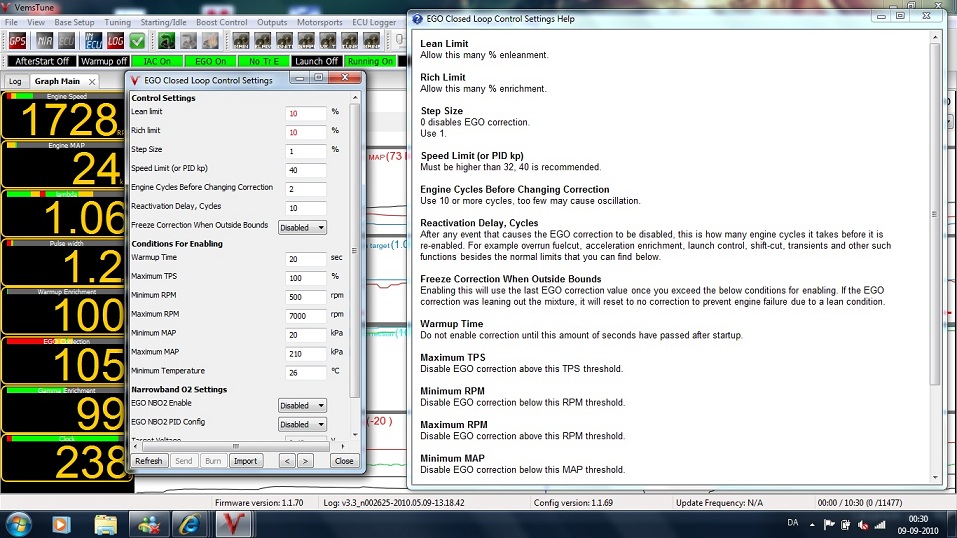Click the Minimum Temperature input field
Image resolution: width=957 pixels, height=538 pixels.
click(x=305, y=373)
